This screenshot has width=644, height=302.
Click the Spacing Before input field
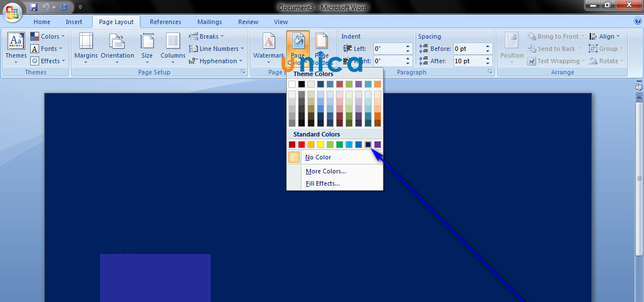[468, 49]
